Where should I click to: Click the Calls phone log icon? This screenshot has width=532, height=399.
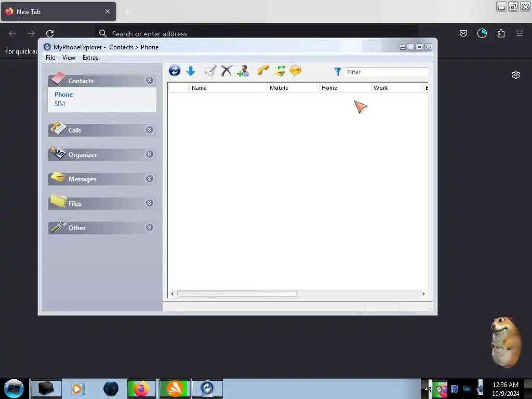58,128
